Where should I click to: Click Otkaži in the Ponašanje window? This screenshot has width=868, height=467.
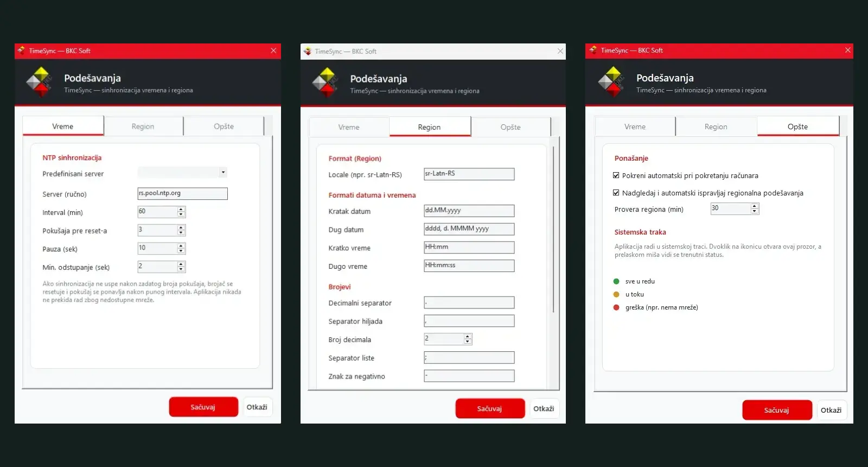pyautogui.click(x=831, y=411)
